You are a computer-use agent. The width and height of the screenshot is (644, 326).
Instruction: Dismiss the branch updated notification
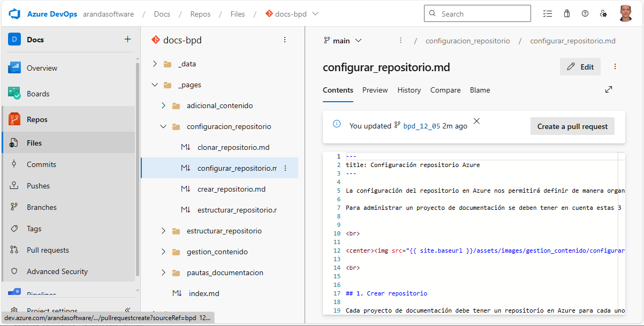click(476, 122)
